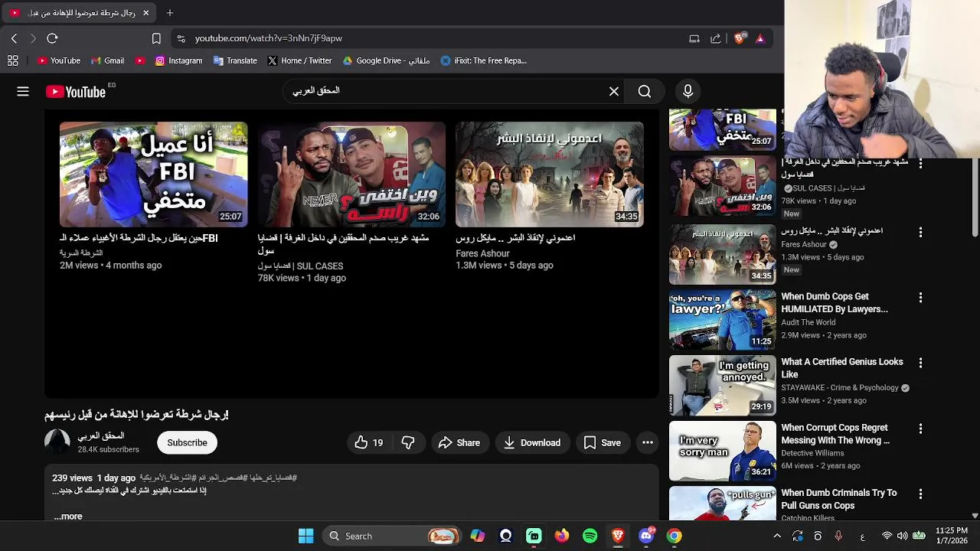Open Discord from the taskbar
This screenshot has width=980, height=551.
coord(646,536)
